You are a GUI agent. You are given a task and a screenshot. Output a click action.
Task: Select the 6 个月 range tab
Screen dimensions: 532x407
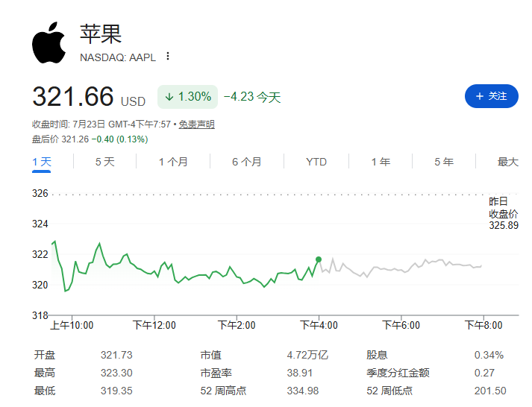pyautogui.click(x=247, y=162)
